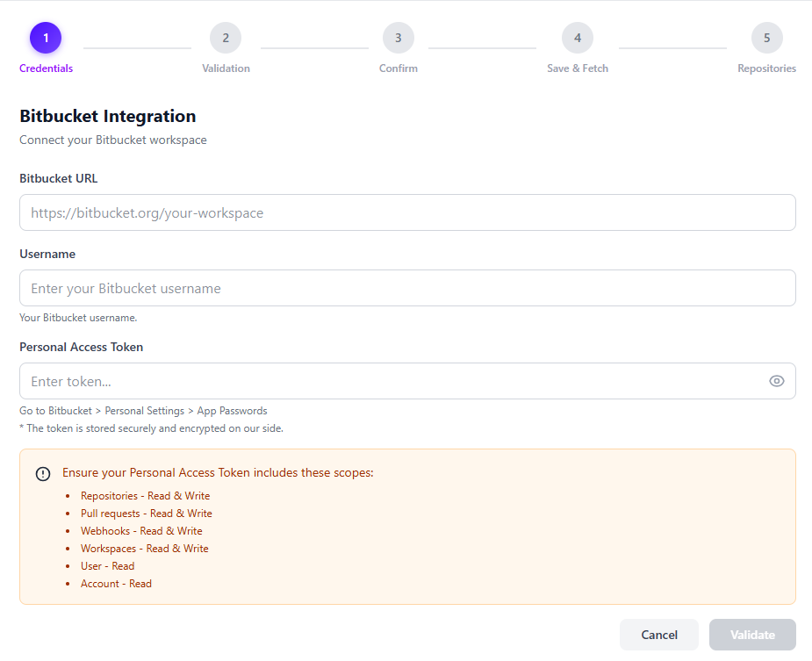Image resolution: width=812 pixels, height=661 pixels.
Task: Click the Save & Fetch step indicator
Action: (x=577, y=38)
